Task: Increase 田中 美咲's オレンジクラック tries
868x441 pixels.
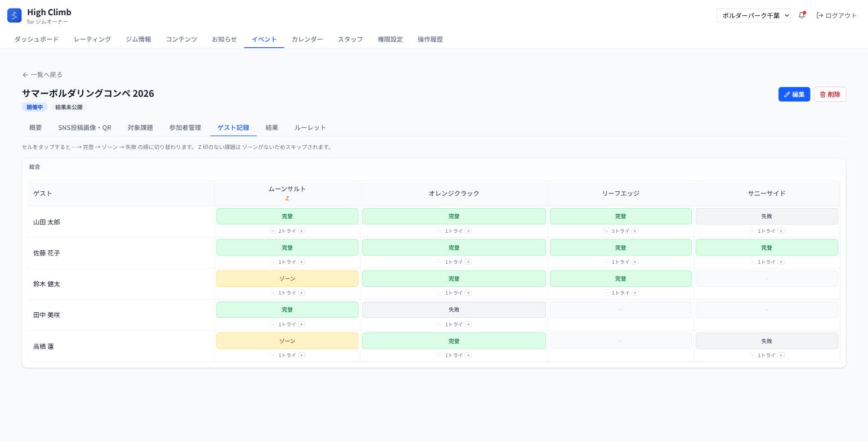Action: click(x=468, y=325)
